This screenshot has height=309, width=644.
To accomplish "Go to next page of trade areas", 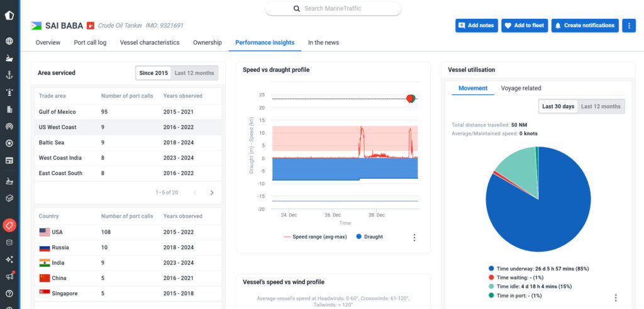I will [x=212, y=193].
